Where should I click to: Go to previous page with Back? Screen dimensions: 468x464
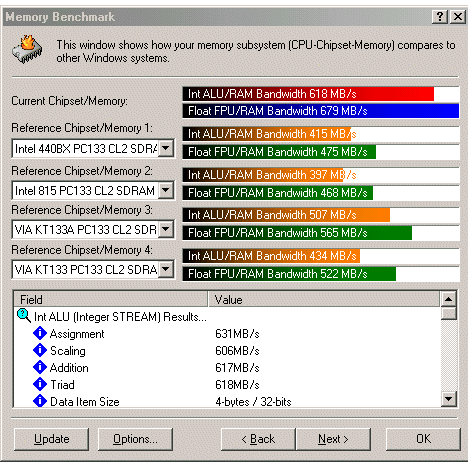click(258, 439)
